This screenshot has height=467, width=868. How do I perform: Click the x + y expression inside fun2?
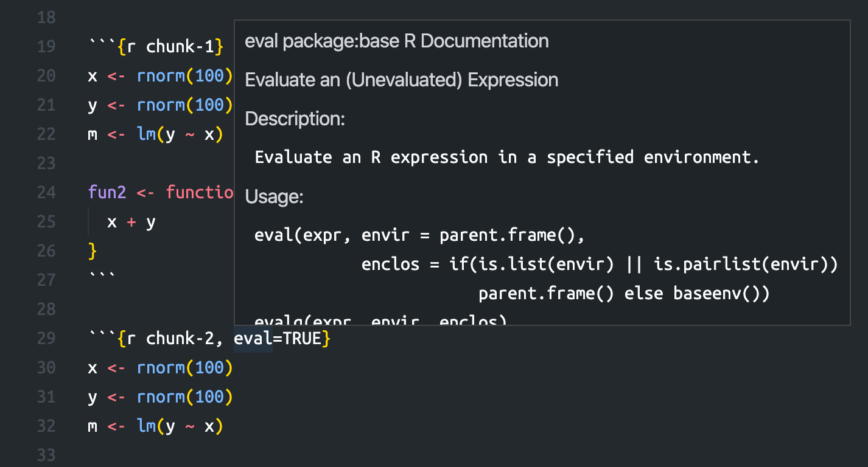130,221
